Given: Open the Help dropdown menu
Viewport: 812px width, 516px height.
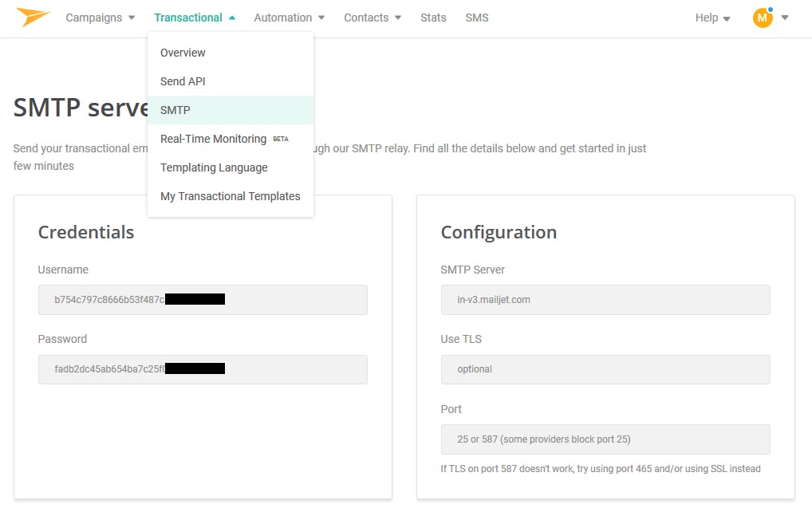Looking at the screenshot, I should tap(712, 18).
